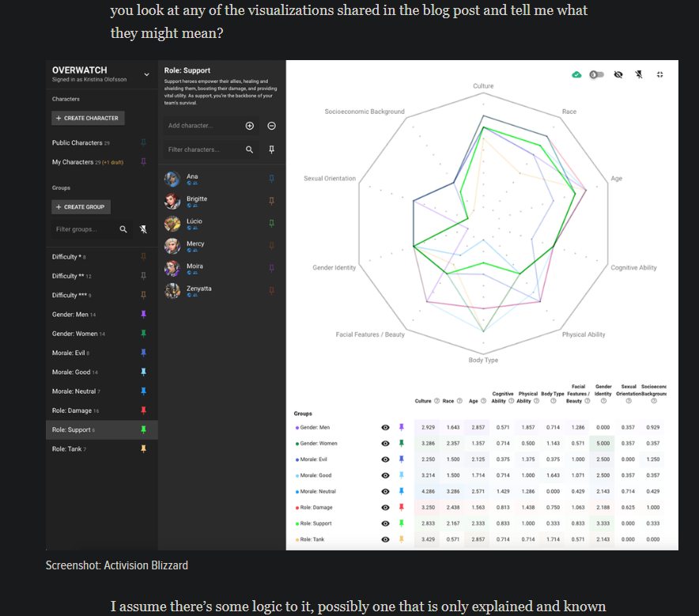
Task: Toggle visibility of Morale: Good row
Action: (x=385, y=475)
